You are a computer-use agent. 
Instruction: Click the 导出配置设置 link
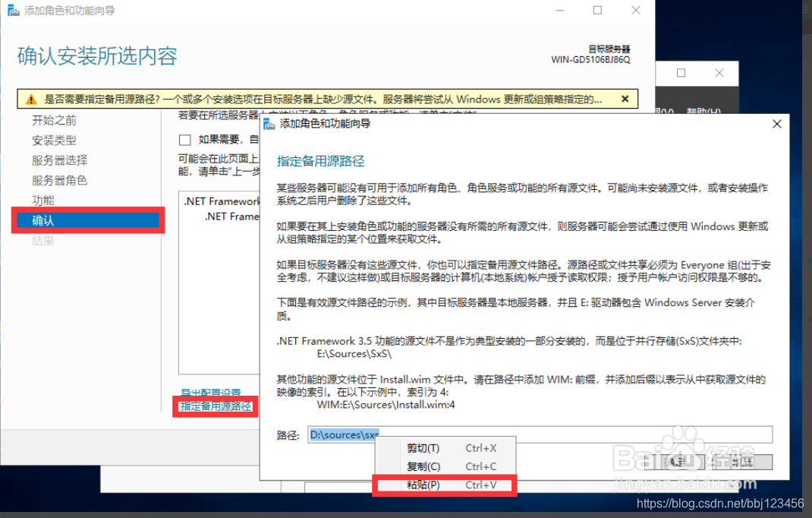[x=210, y=391]
